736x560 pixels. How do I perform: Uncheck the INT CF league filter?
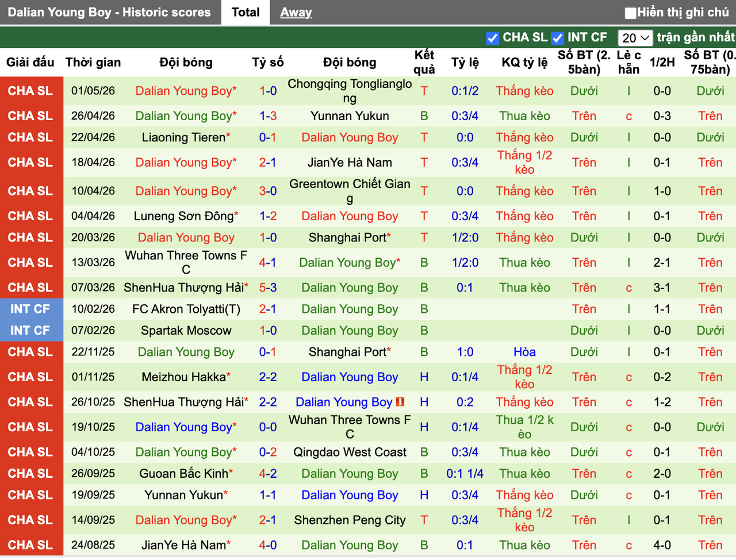(x=557, y=38)
